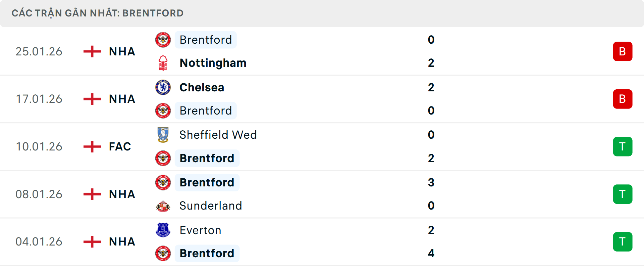Image resolution: width=644 pixels, height=266 pixels.
Task: Select the FAC competition tab
Action: coord(119,146)
